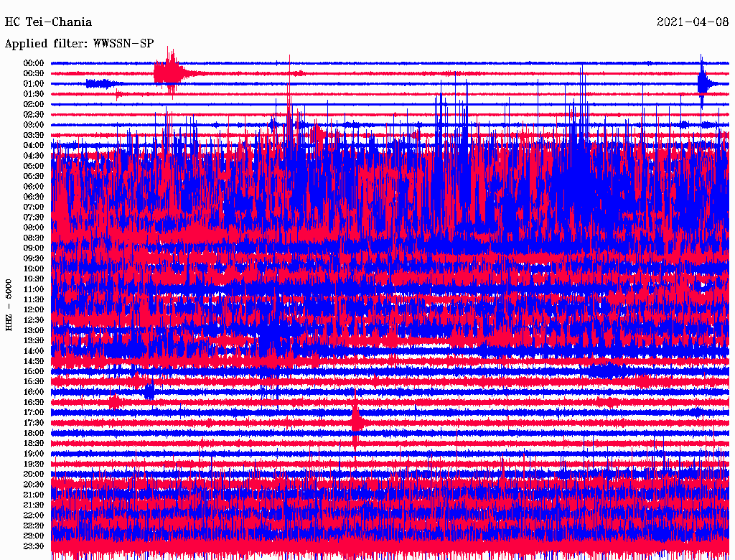Click the 07:00 time label

[x=34, y=207]
